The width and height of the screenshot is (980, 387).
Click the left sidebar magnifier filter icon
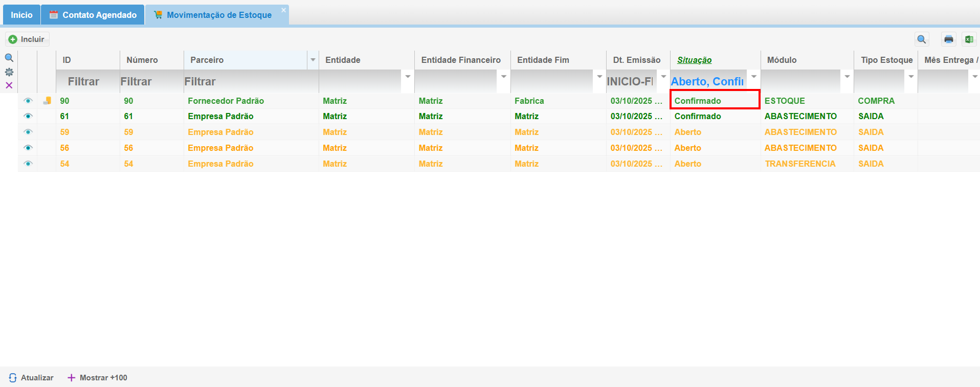[x=9, y=58]
